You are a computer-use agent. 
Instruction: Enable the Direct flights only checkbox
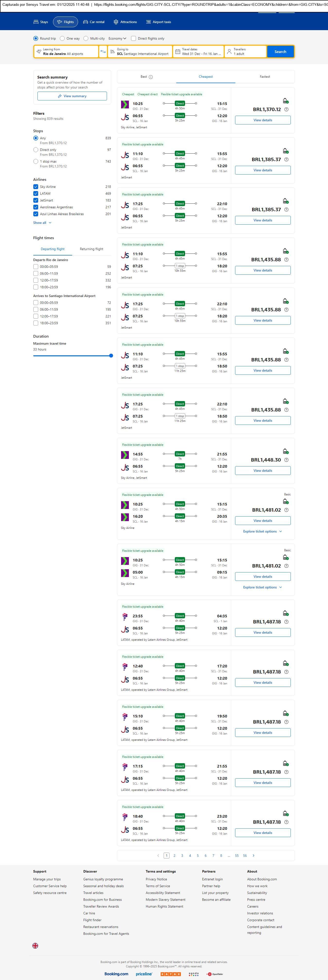pyautogui.click(x=133, y=38)
